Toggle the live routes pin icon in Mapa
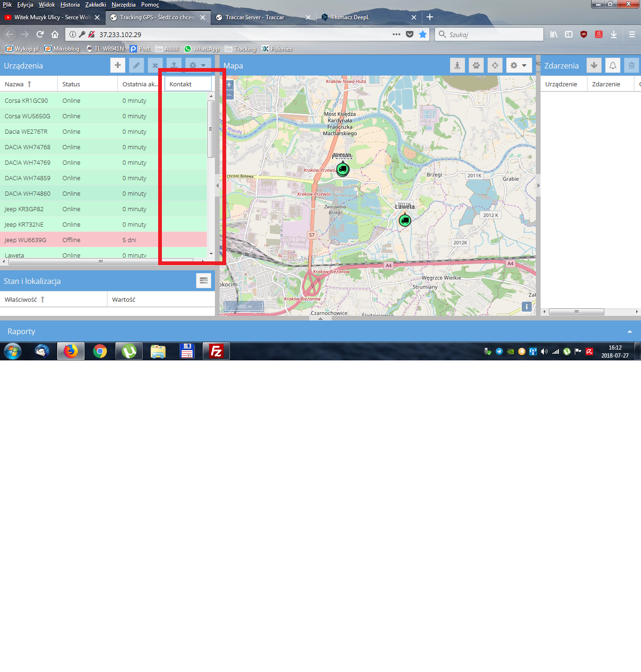This screenshot has height=672, width=641. coord(458,65)
